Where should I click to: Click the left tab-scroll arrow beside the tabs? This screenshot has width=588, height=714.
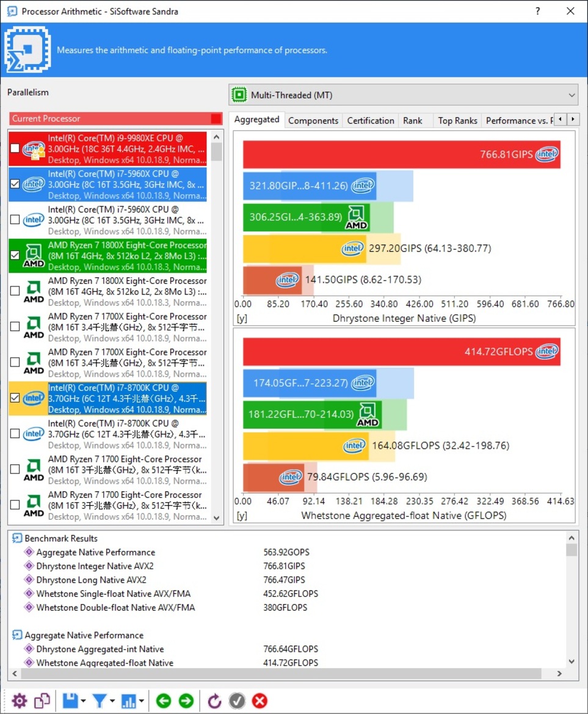click(x=561, y=119)
